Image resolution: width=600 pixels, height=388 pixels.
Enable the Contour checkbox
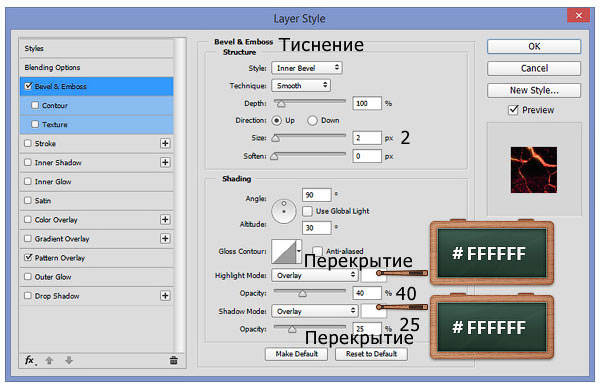point(35,105)
